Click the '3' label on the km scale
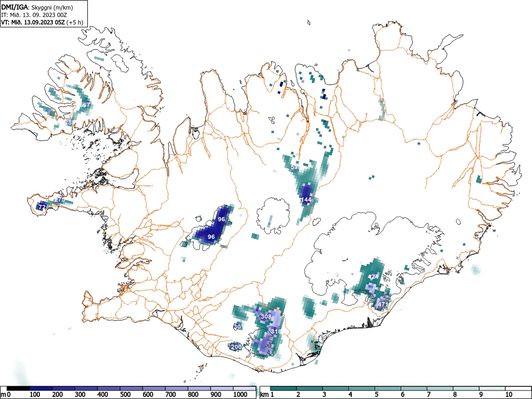 (325, 395)
